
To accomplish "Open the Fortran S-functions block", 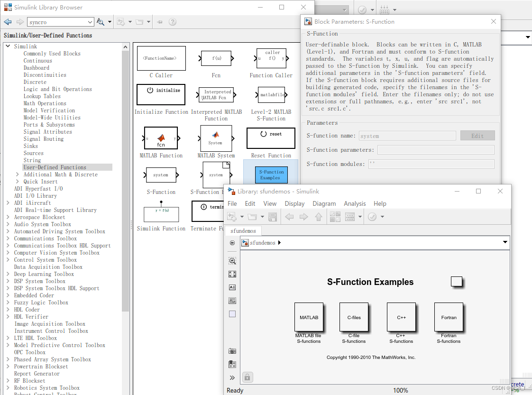I will pyautogui.click(x=449, y=317).
